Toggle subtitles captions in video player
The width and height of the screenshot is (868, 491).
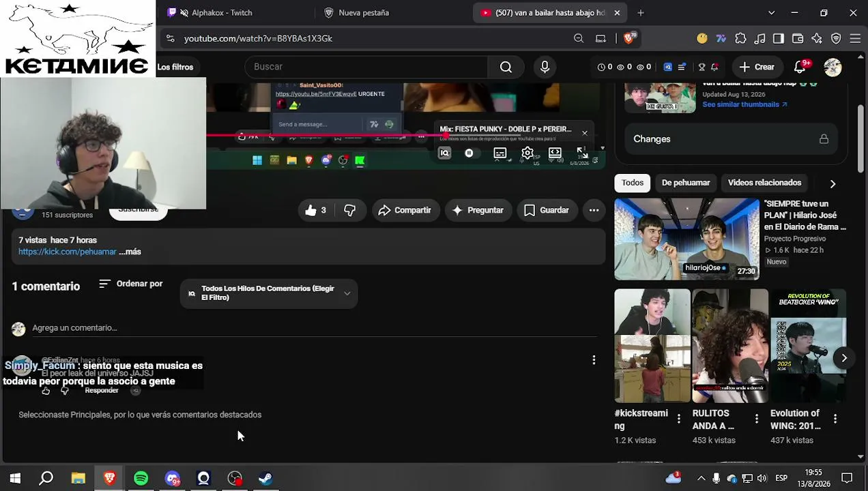coord(500,153)
